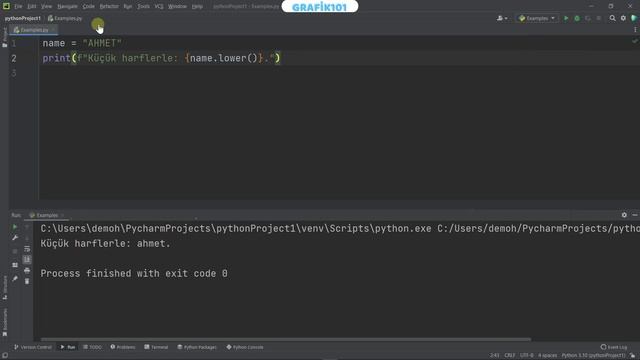Click the lock icon in status bar
The height and width of the screenshot is (360, 640).
click(632, 356)
